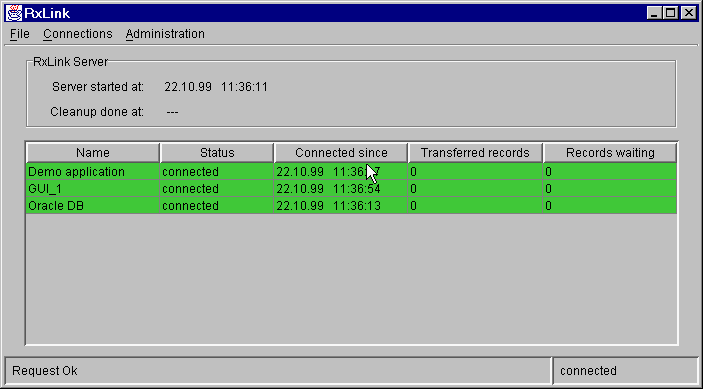Close the RxLink window
Image resolution: width=703 pixels, height=389 pixels.
point(688,13)
